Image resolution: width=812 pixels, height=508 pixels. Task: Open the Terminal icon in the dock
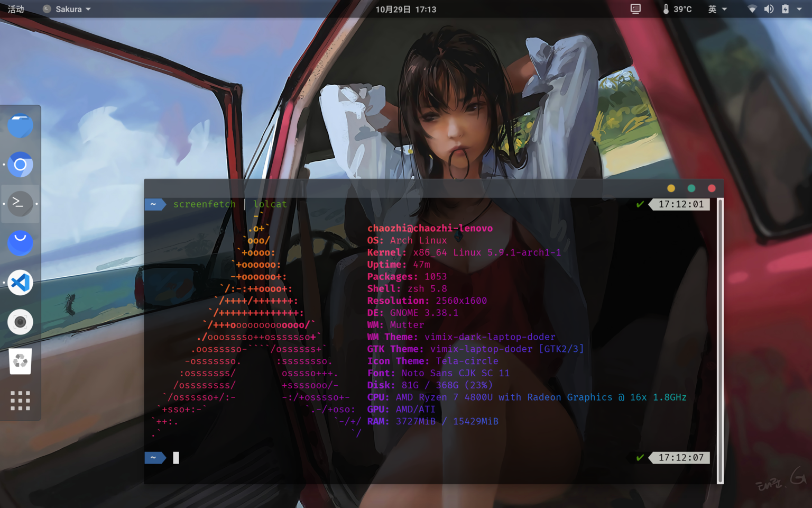20,204
